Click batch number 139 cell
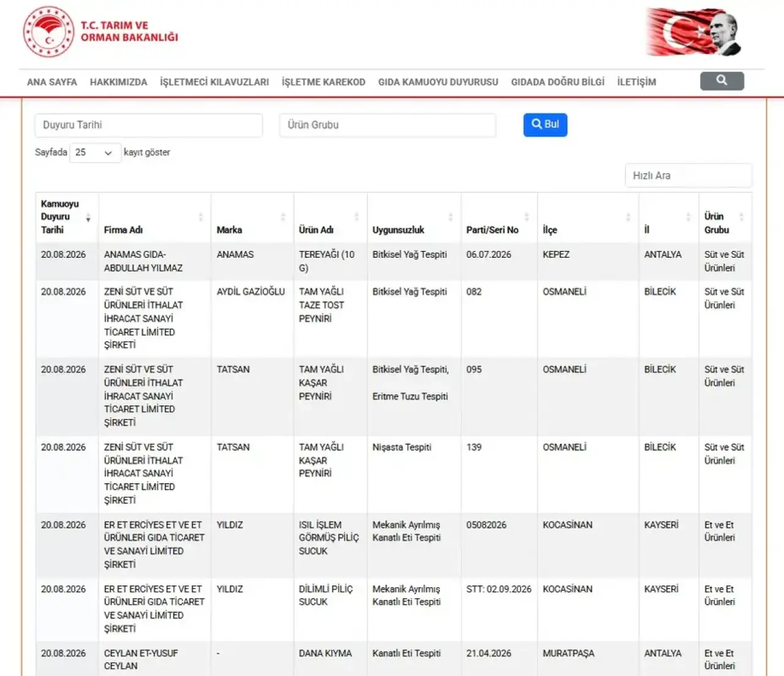Viewport: 784px width, 676px height. click(499, 474)
